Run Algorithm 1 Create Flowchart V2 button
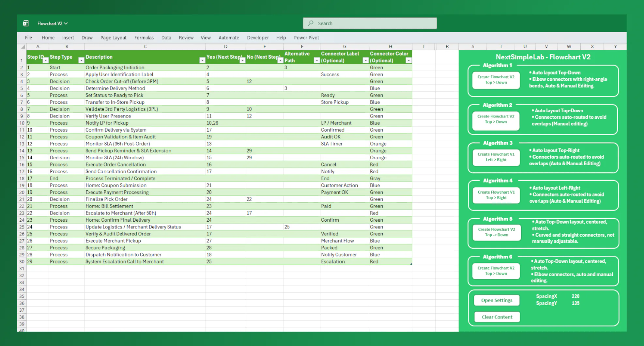 (x=496, y=80)
